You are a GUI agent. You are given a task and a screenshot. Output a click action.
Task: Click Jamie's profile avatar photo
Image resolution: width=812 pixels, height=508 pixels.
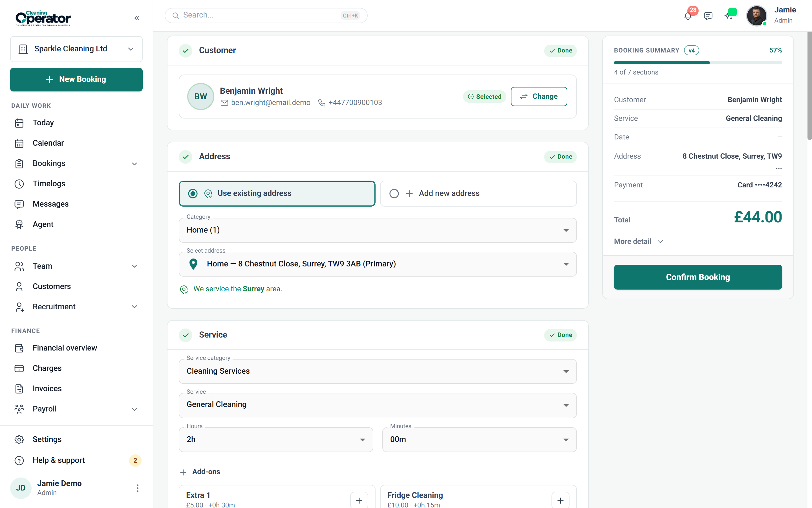(x=757, y=16)
